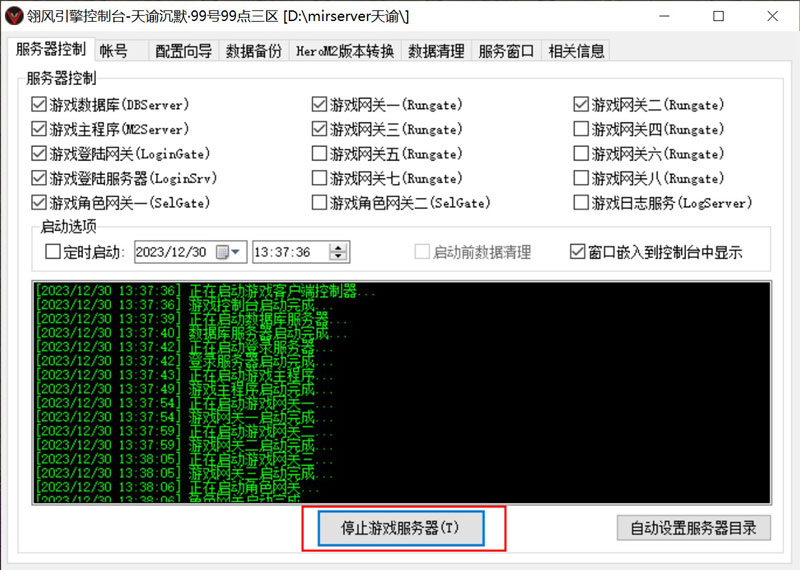Click log line 游戏主程序启动完成
The height and width of the screenshot is (570, 800).
pos(184,389)
